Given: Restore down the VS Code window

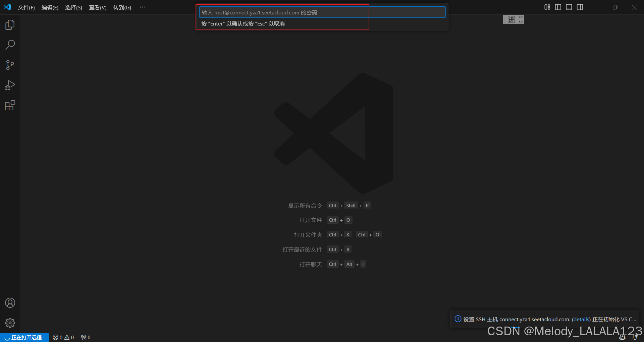Looking at the screenshot, I should click(615, 7).
